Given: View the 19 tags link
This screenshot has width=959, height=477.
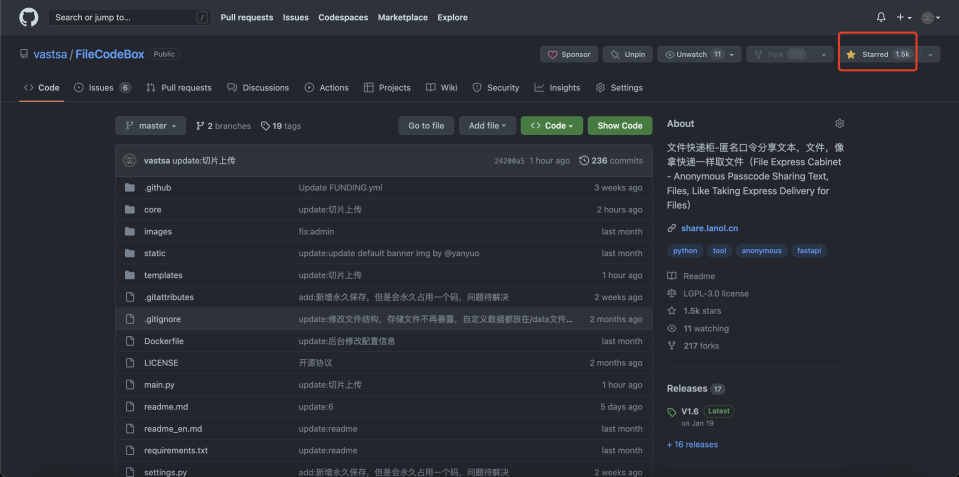Looking at the screenshot, I should 281,126.
